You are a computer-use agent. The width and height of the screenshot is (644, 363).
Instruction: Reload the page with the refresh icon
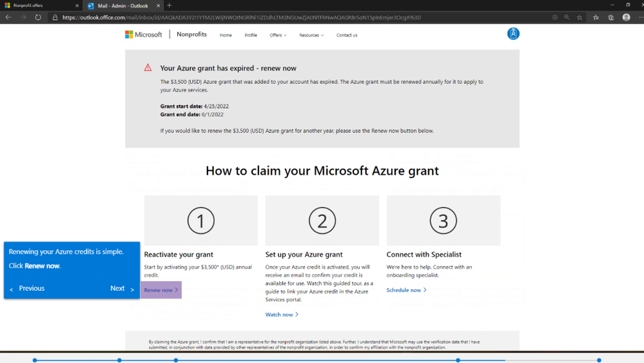click(x=38, y=17)
